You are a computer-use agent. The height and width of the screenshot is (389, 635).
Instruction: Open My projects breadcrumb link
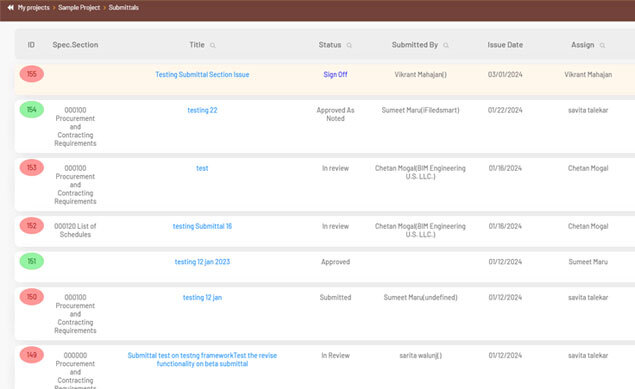pos(34,7)
